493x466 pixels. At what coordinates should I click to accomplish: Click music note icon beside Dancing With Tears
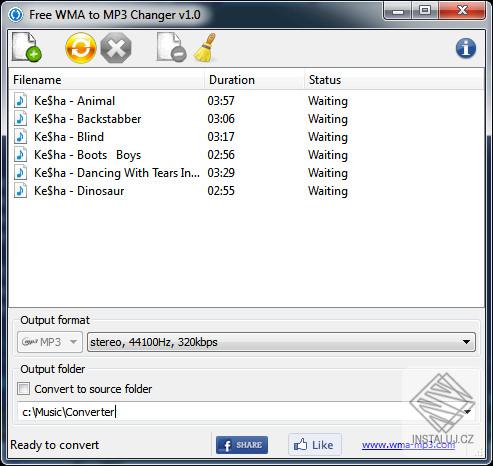[20, 173]
